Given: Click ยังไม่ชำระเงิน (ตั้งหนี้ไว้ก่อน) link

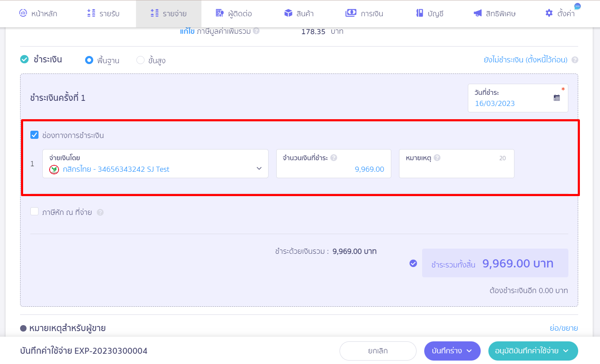Looking at the screenshot, I should (x=526, y=60).
